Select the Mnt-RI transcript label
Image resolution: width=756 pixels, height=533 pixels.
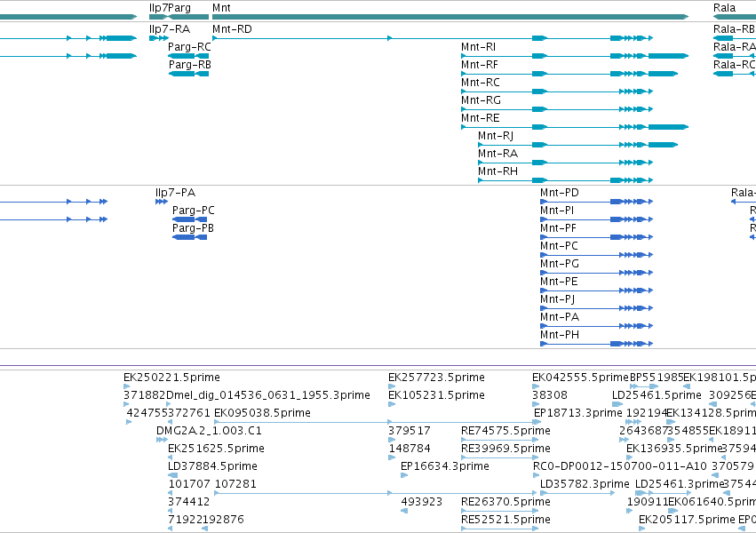coord(478,47)
